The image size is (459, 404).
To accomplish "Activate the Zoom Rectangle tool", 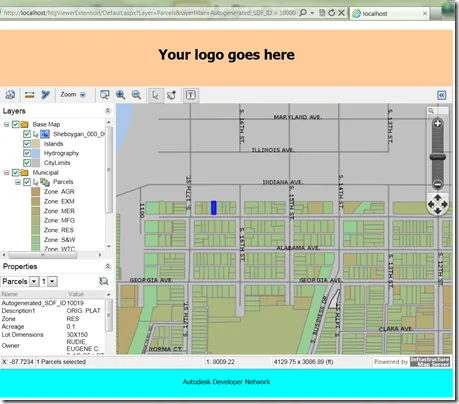I will click(x=105, y=95).
